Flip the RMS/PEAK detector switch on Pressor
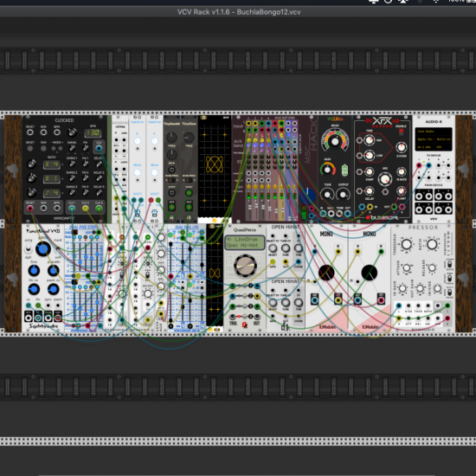The height and width of the screenshot is (476, 476). (449, 278)
